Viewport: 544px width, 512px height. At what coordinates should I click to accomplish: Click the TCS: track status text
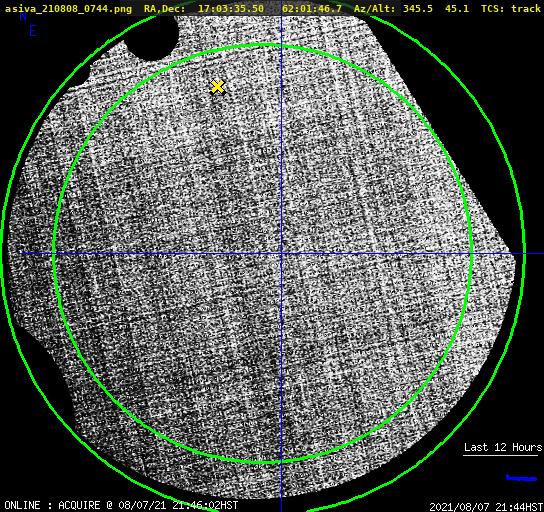(511, 9)
